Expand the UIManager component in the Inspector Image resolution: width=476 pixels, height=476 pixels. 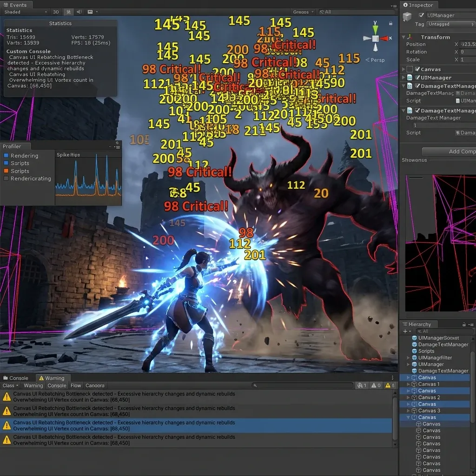click(403, 78)
